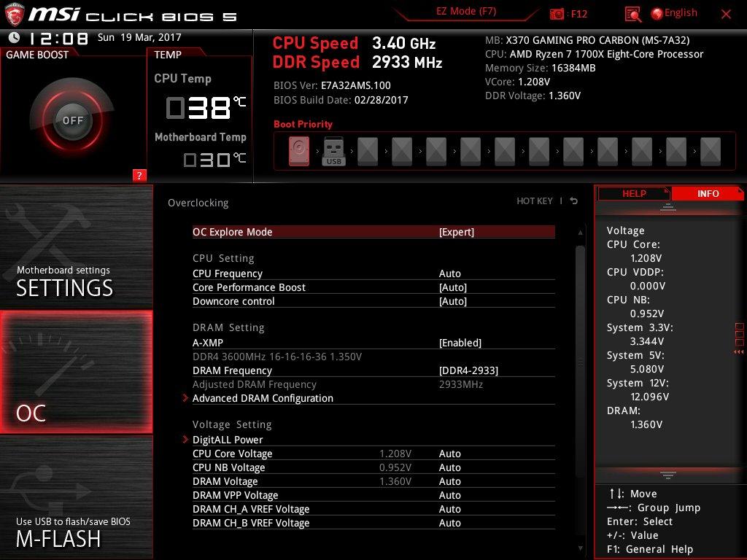747x560 pixels.
Task: Click the last empty boot priority slot
Action: [x=711, y=152]
